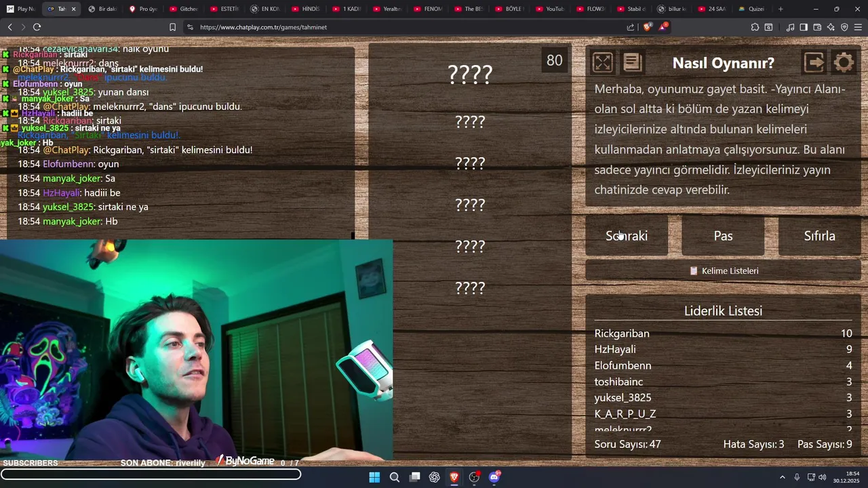Open the Brave VPN shield icon
The width and height of the screenshot is (868, 488).
coord(844,27)
